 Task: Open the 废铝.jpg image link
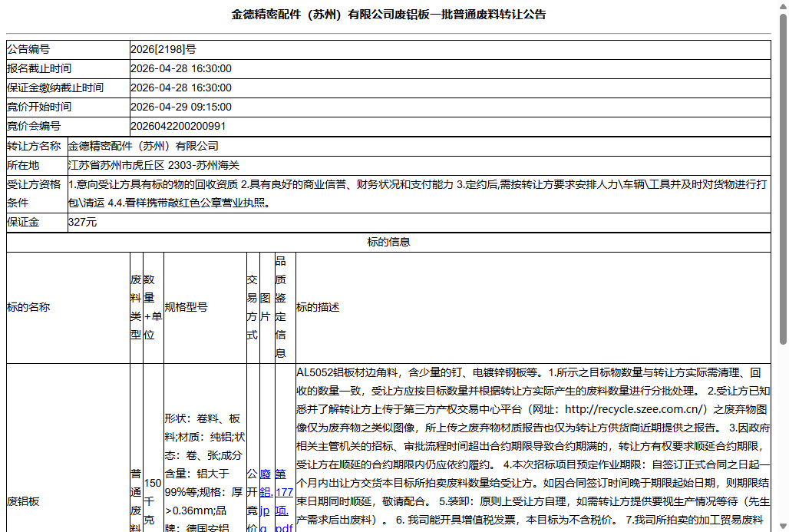[x=266, y=501]
